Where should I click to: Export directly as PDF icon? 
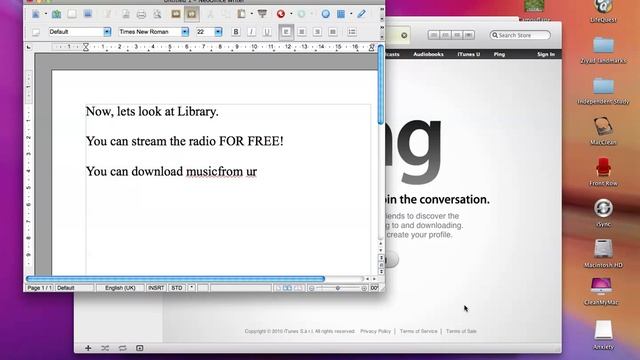click(126, 14)
